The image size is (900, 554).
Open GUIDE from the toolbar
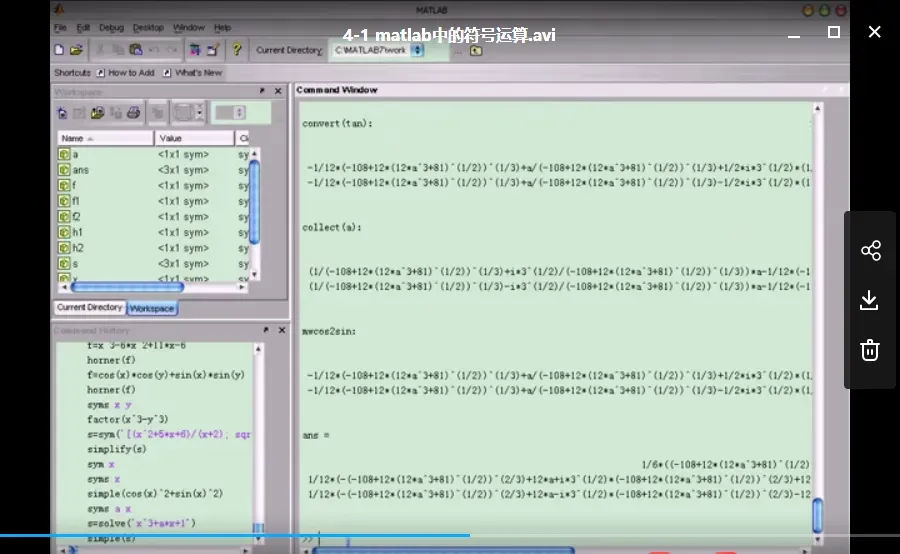point(213,50)
